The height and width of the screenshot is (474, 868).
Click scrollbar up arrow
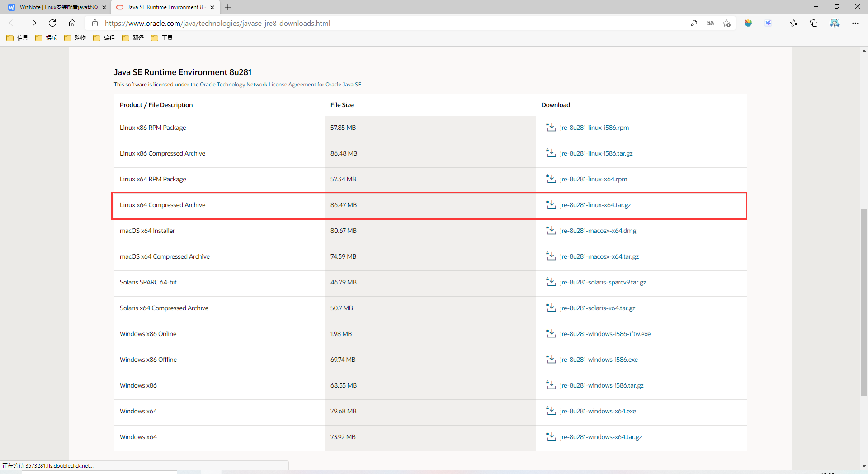864,51
